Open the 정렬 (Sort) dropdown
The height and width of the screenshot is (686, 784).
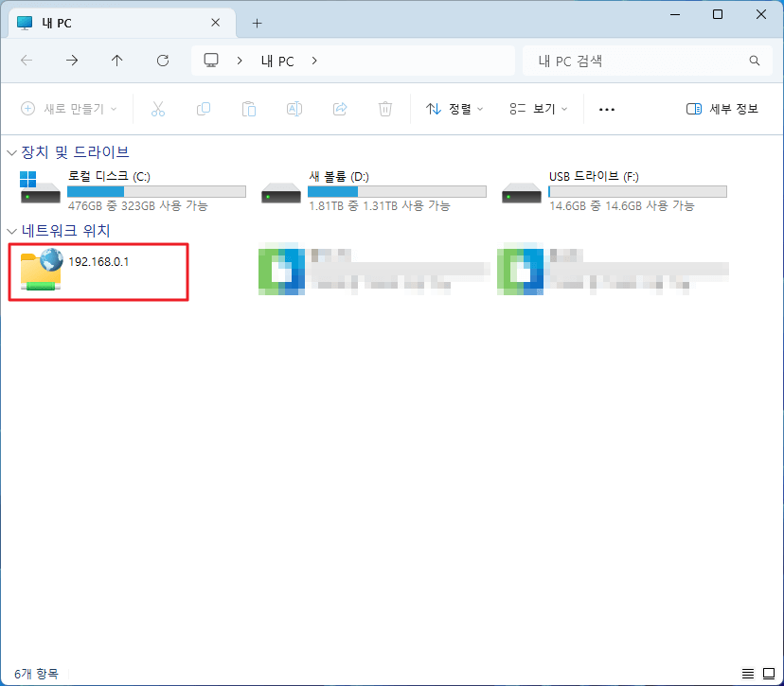point(454,109)
